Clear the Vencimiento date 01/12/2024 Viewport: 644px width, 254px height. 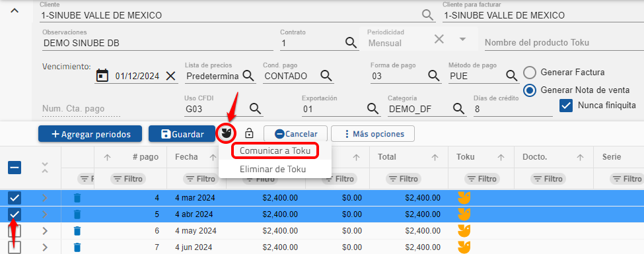pyautogui.click(x=170, y=75)
